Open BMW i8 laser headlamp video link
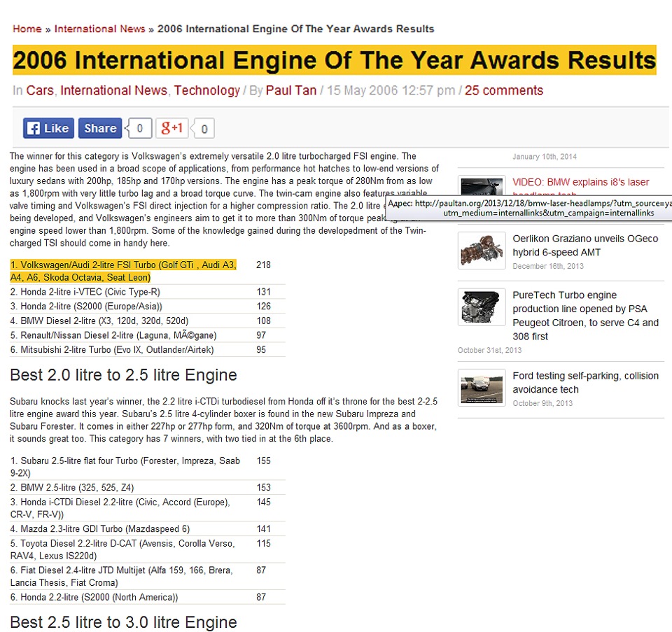This screenshot has width=672, height=632. [581, 183]
